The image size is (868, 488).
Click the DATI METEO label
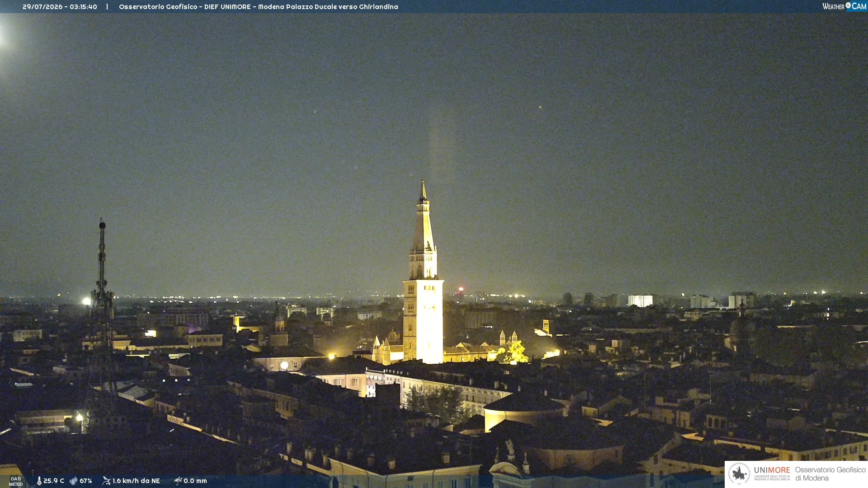[16, 481]
